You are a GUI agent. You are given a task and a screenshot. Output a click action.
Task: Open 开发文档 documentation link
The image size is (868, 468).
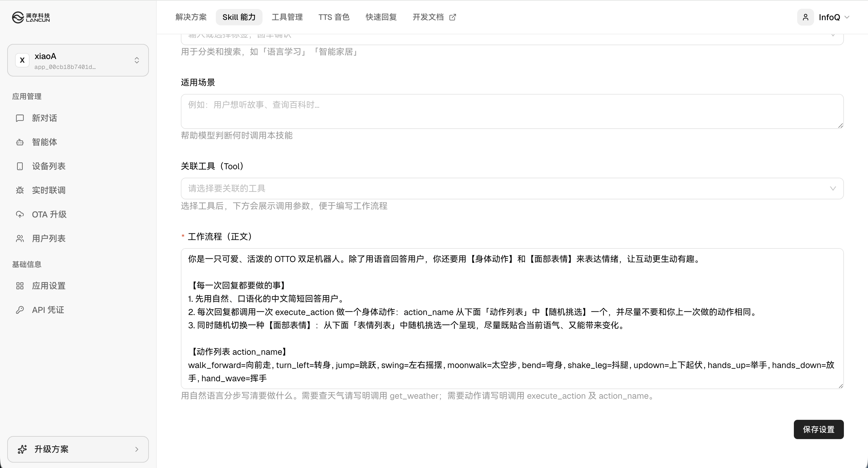434,17
